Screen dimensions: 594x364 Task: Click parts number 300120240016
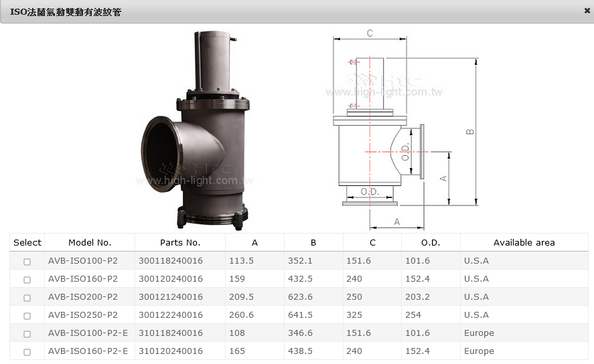click(x=171, y=279)
